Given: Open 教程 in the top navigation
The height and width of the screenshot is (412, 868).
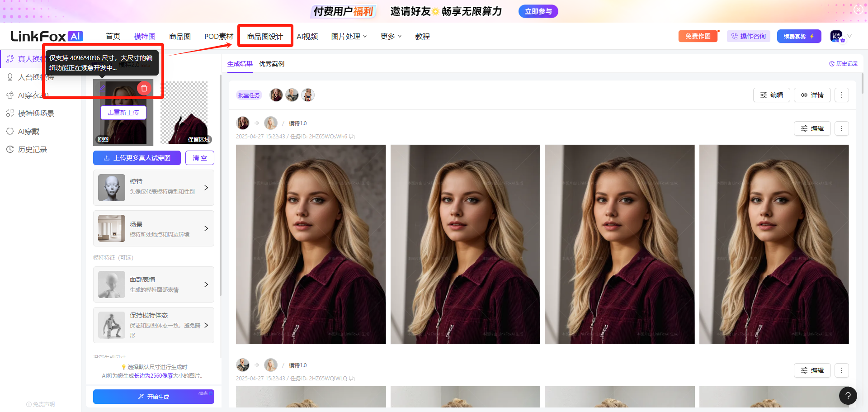Looking at the screenshot, I should pyautogui.click(x=423, y=36).
